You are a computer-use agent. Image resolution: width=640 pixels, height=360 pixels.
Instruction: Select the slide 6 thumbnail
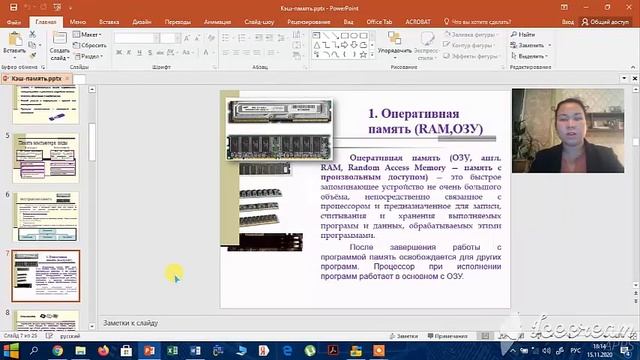(46, 217)
